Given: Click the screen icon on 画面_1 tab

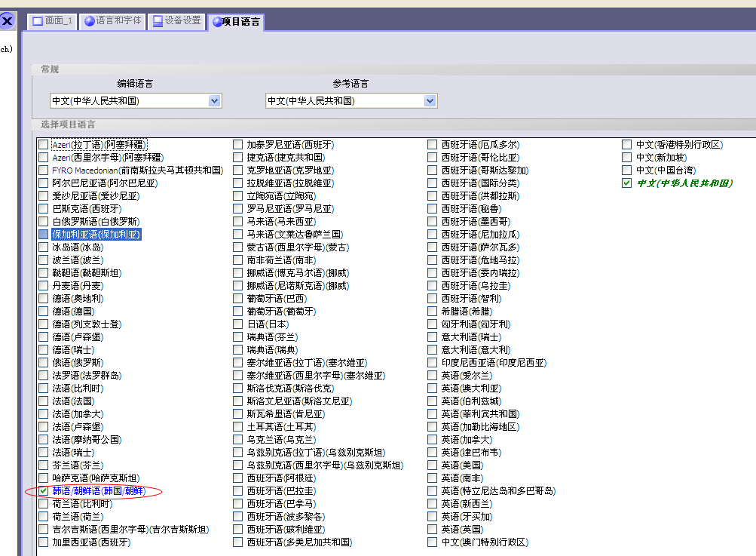Looking at the screenshot, I should click(38, 21).
